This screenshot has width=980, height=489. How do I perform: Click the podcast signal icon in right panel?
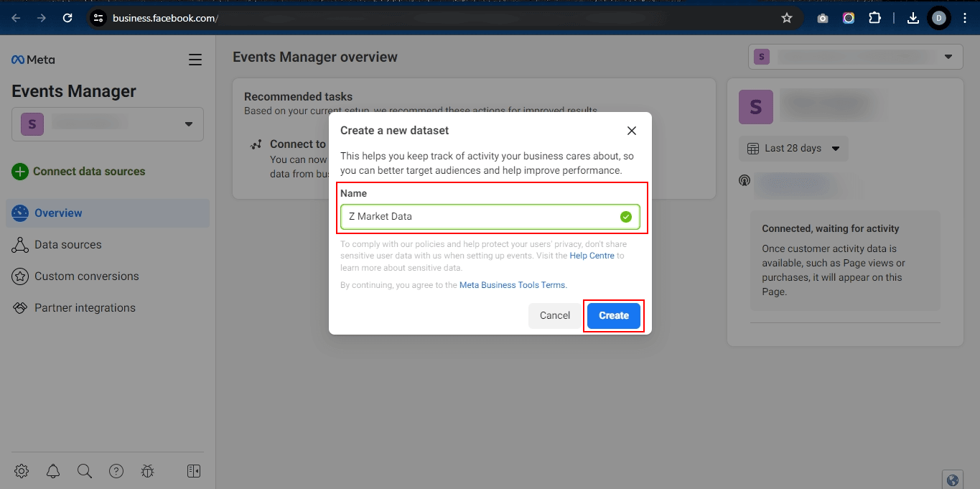(745, 180)
